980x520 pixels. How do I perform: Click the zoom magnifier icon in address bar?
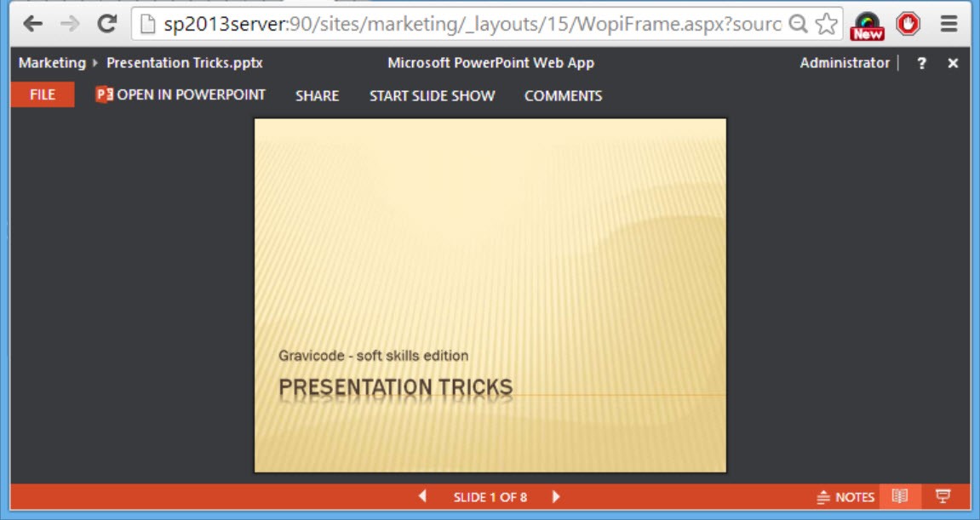pyautogui.click(x=798, y=24)
